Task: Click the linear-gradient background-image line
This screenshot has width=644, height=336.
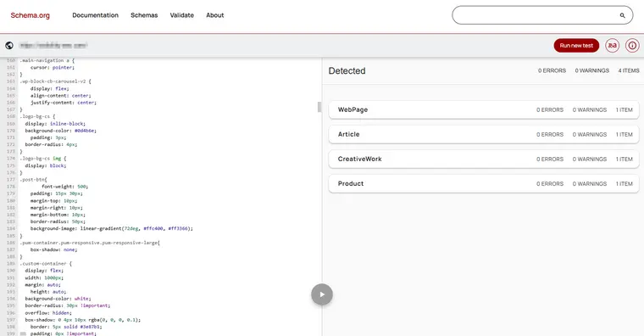Action: pyautogui.click(x=111, y=228)
